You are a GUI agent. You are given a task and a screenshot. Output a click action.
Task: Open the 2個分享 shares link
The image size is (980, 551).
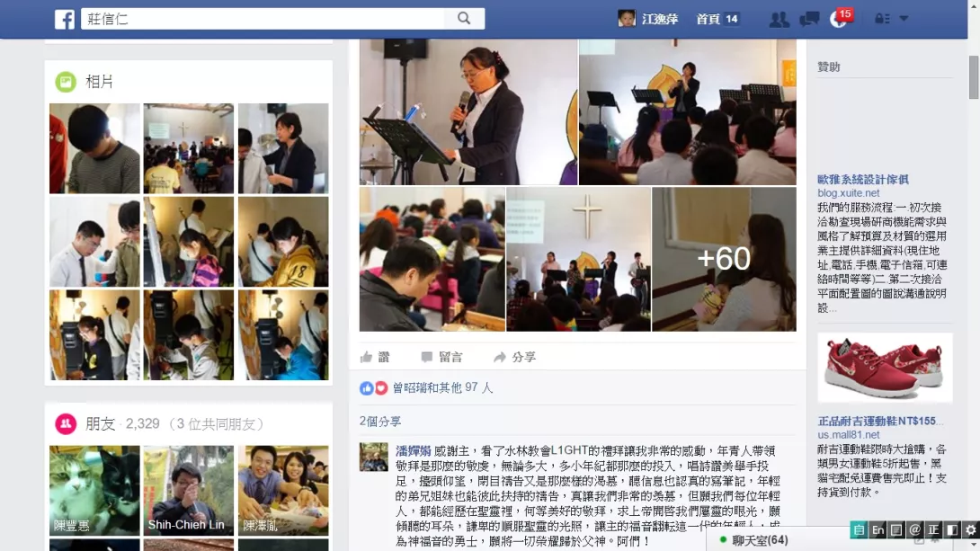click(380, 421)
